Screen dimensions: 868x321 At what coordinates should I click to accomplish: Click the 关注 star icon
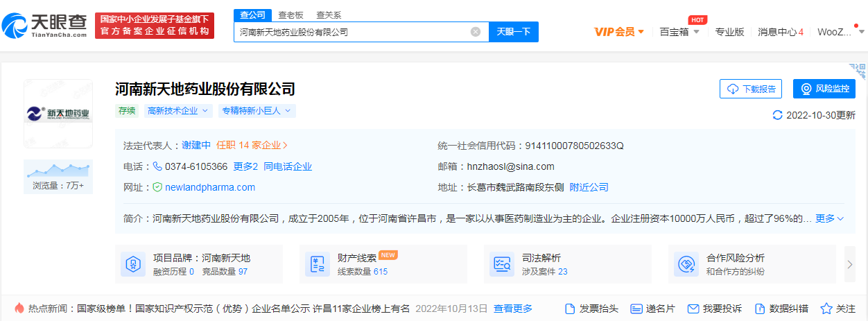point(826,309)
